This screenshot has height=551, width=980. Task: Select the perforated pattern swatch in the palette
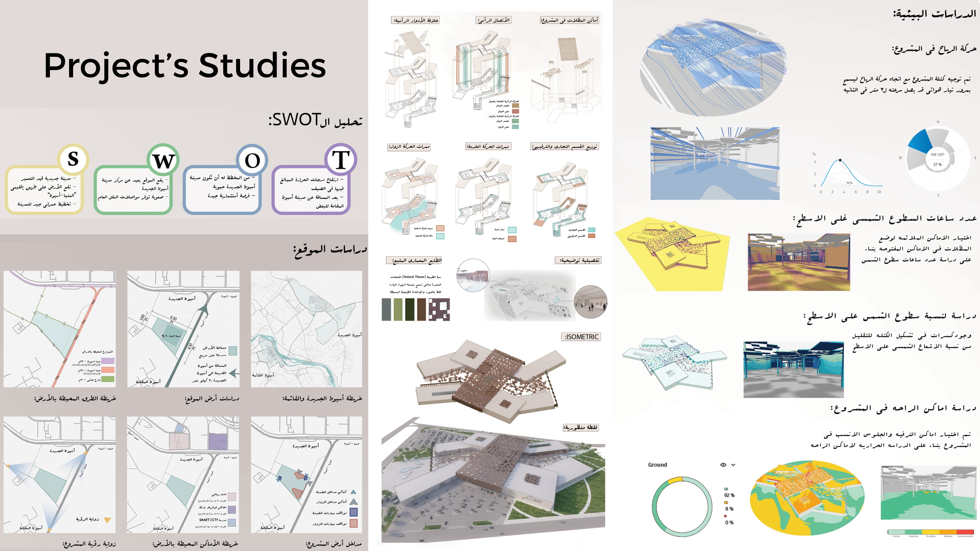(x=439, y=310)
